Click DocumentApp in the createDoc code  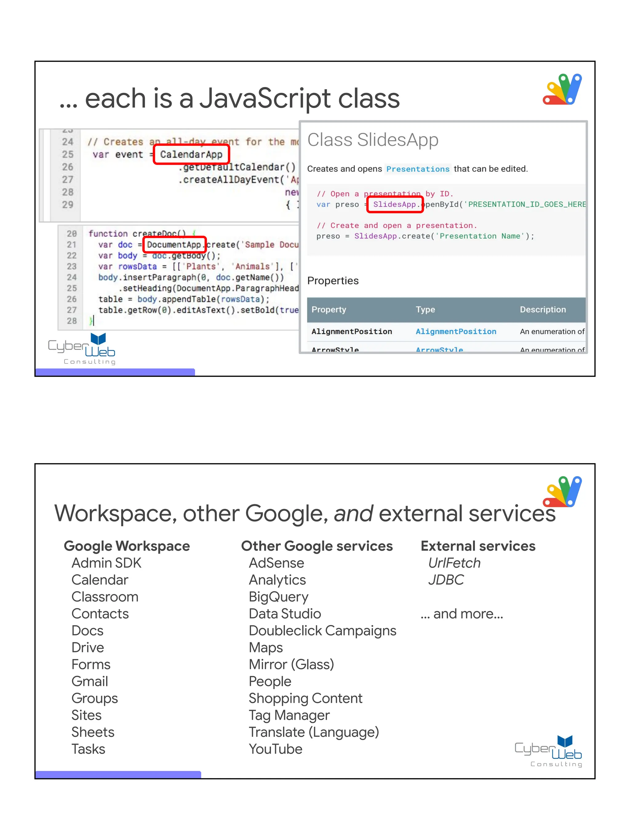[x=174, y=245]
